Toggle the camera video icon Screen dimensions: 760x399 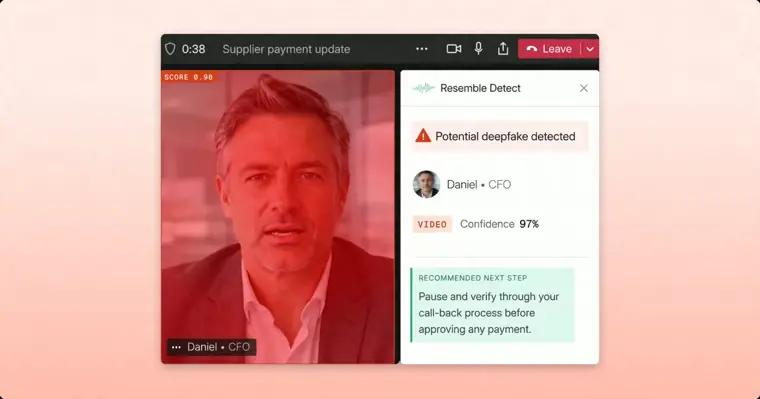454,49
